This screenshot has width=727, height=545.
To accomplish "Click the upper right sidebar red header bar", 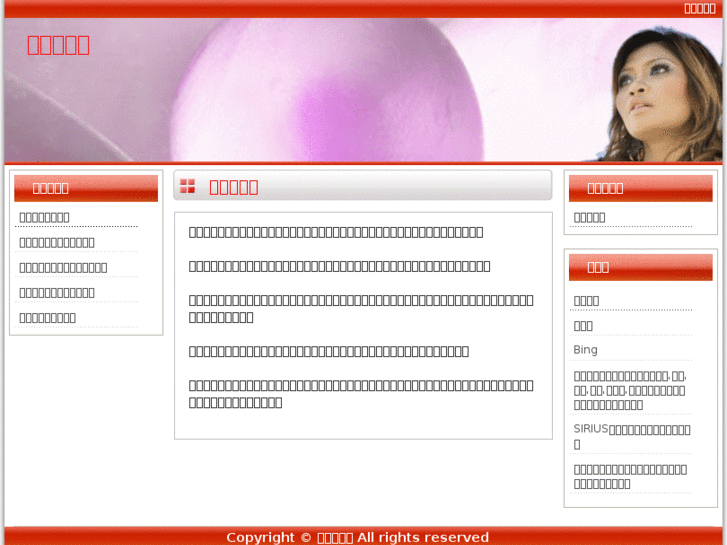I will 640,188.
